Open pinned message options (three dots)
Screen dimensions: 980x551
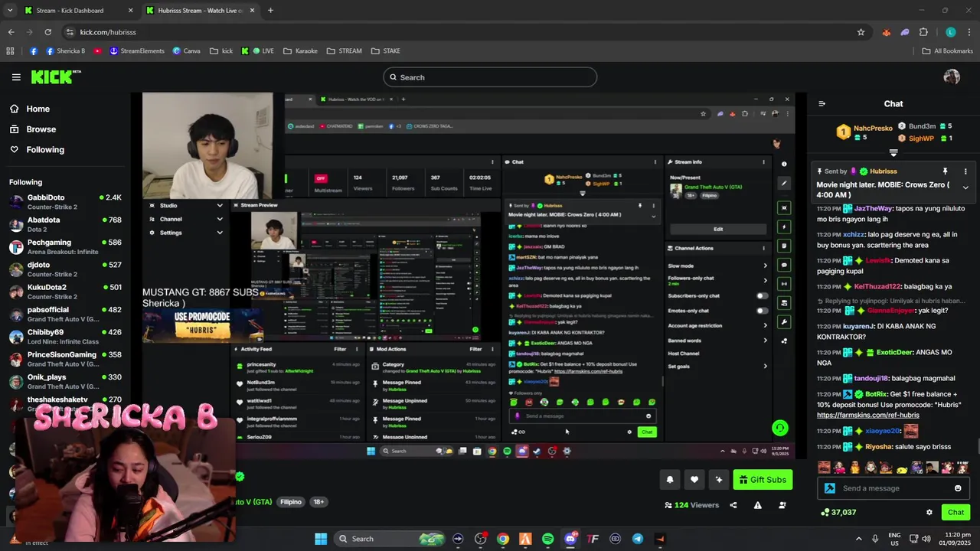coord(965,171)
